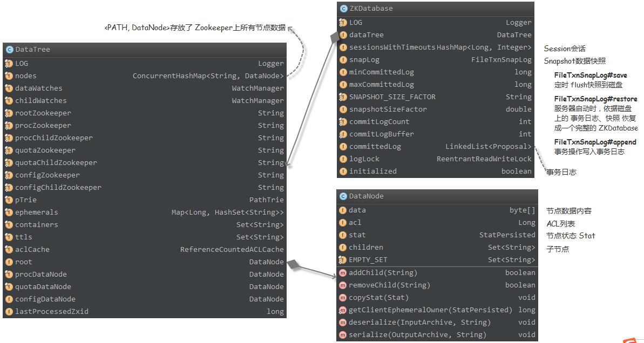Screen dimensions: 644x343
Task: Click the static field icon beside EMPTY_SET
Action: point(343,260)
